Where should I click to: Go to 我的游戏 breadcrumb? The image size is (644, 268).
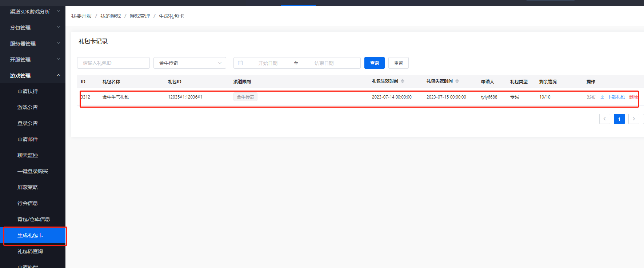click(111, 16)
